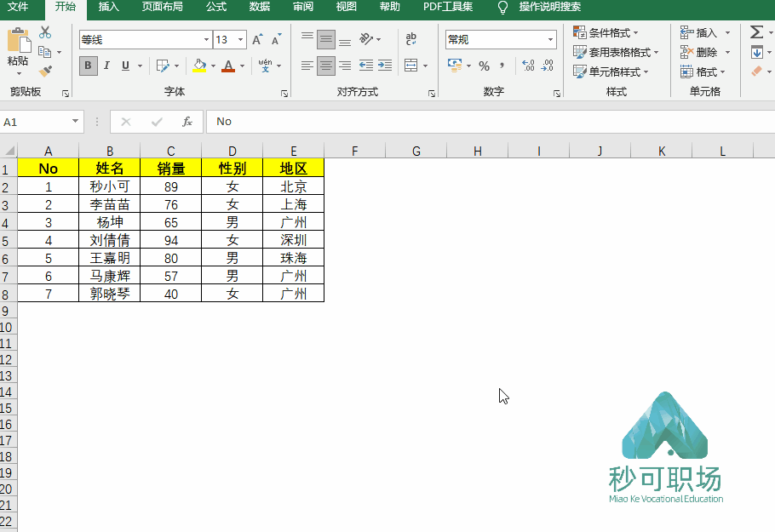Select cell containing 刘倩倩
This screenshot has width=775, height=532.
[x=110, y=240]
